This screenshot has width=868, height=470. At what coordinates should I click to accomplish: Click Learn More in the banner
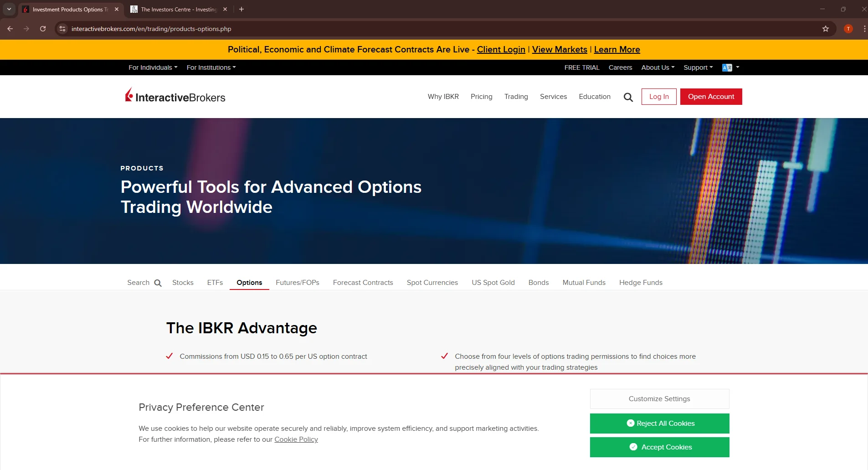pyautogui.click(x=617, y=49)
